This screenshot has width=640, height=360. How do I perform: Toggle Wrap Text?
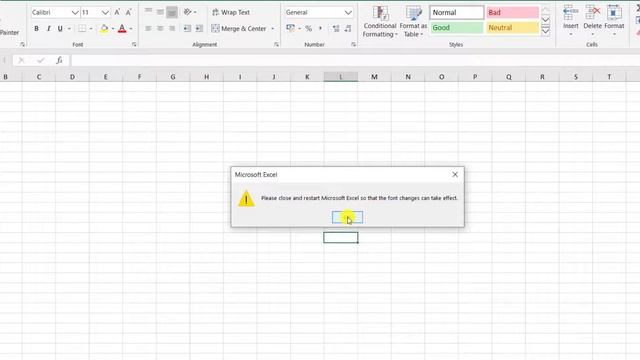tap(231, 12)
